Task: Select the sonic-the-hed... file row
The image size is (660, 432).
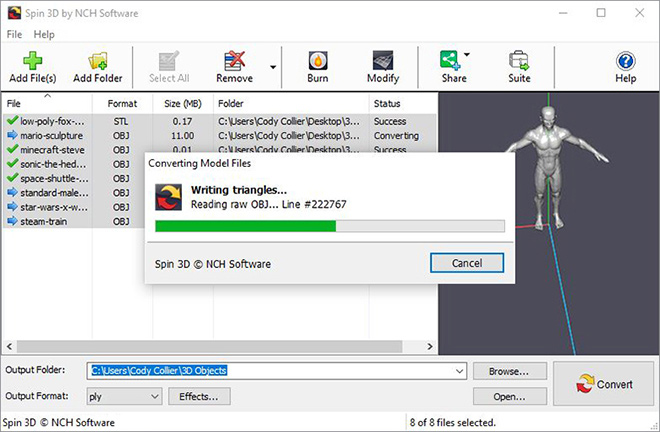Action: click(74, 164)
